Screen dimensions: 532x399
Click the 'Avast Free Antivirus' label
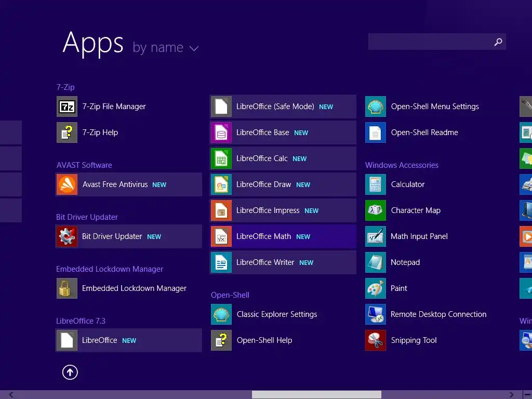coord(115,184)
